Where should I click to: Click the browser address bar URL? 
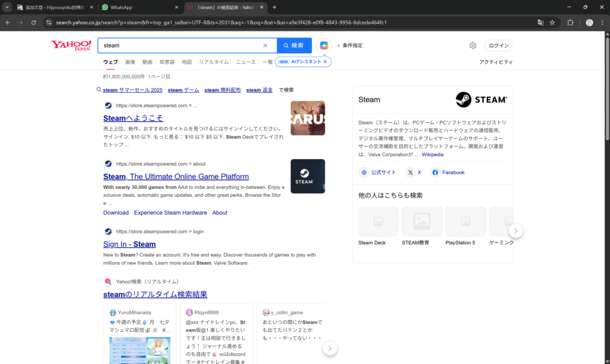(x=221, y=23)
